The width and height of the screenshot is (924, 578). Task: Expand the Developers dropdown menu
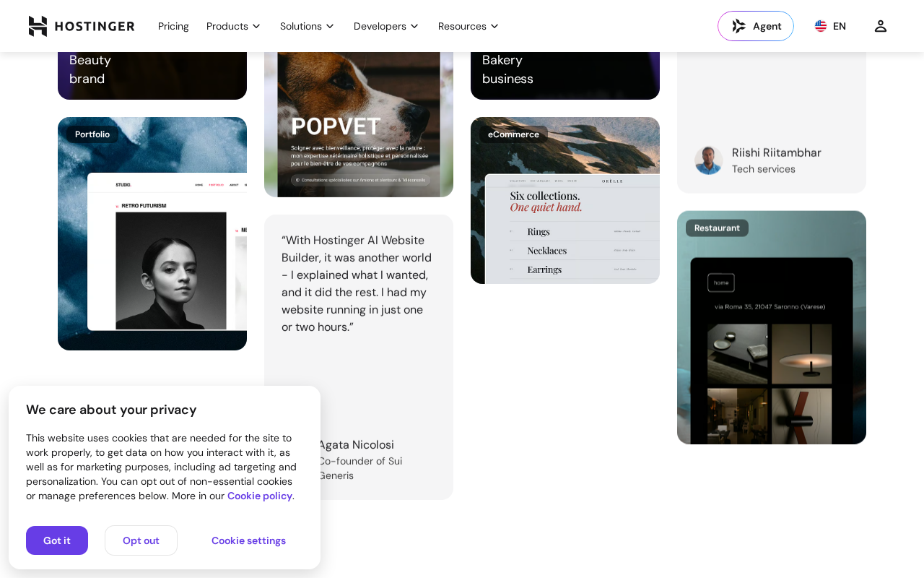[386, 26]
